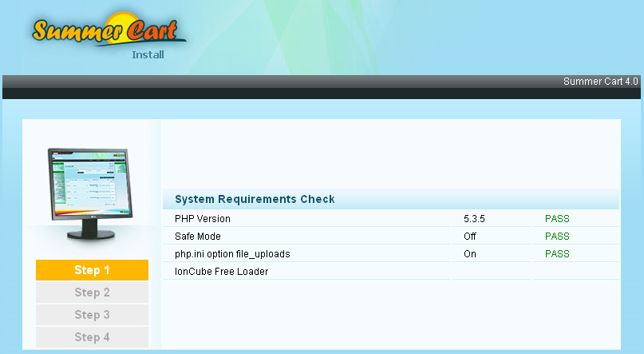This screenshot has width=644, height=354.
Task: Select the php.ini option file_uploads label
Action: [x=232, y=254]
